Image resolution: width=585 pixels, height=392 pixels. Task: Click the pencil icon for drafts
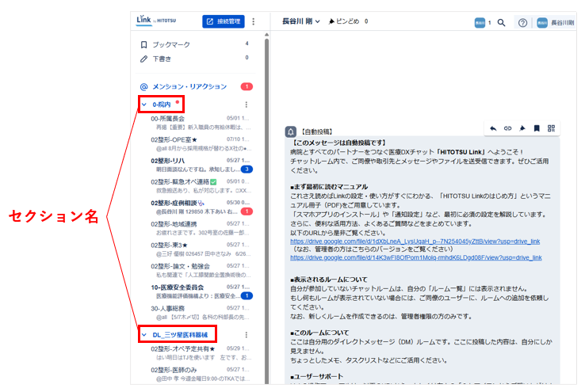tap(143, 59)
